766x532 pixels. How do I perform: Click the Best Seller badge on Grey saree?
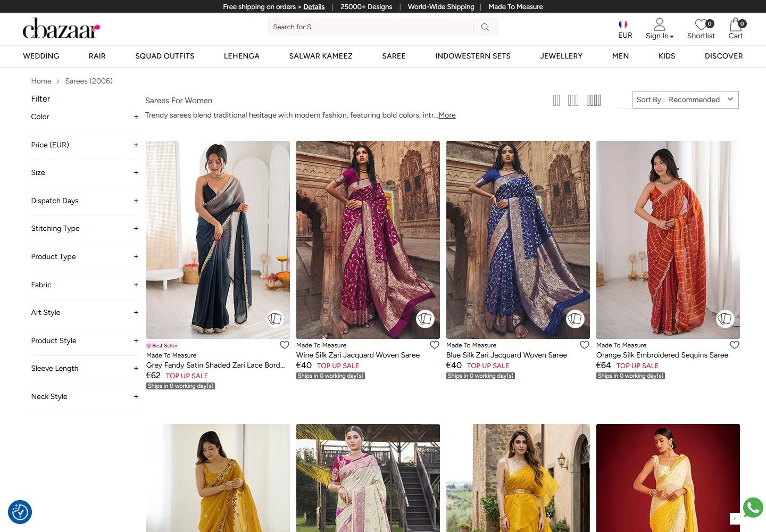click(x=162, y=346)
